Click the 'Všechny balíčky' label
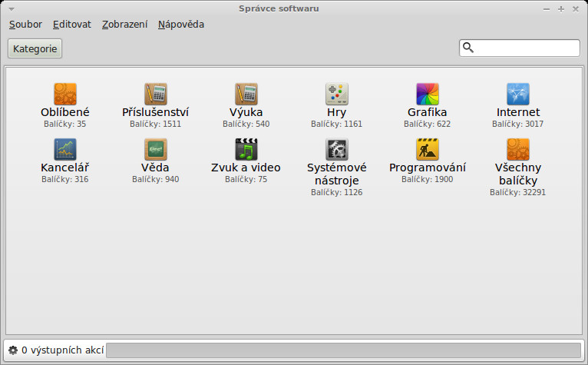The height and width of the screenshot is (365, 588). pos(518,174)
